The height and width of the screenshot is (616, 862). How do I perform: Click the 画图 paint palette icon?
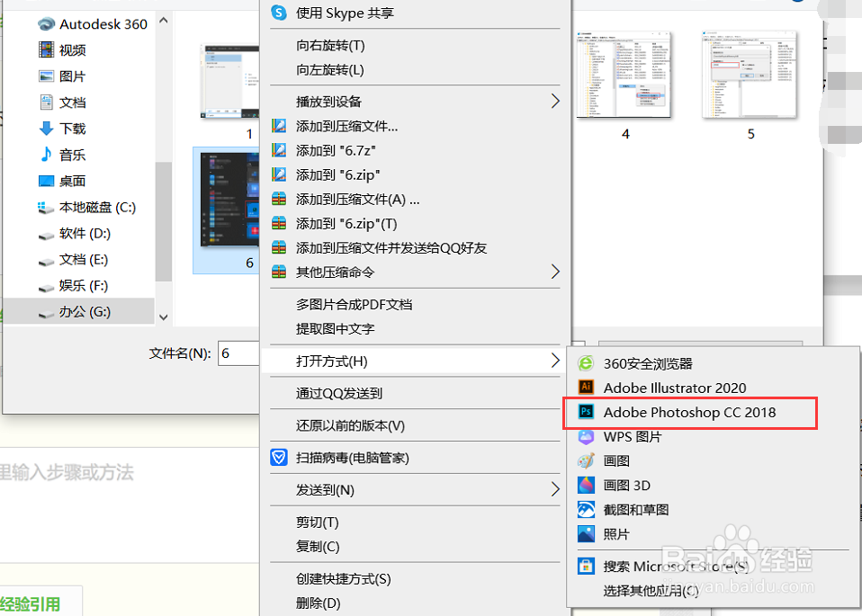pos(586,460)
